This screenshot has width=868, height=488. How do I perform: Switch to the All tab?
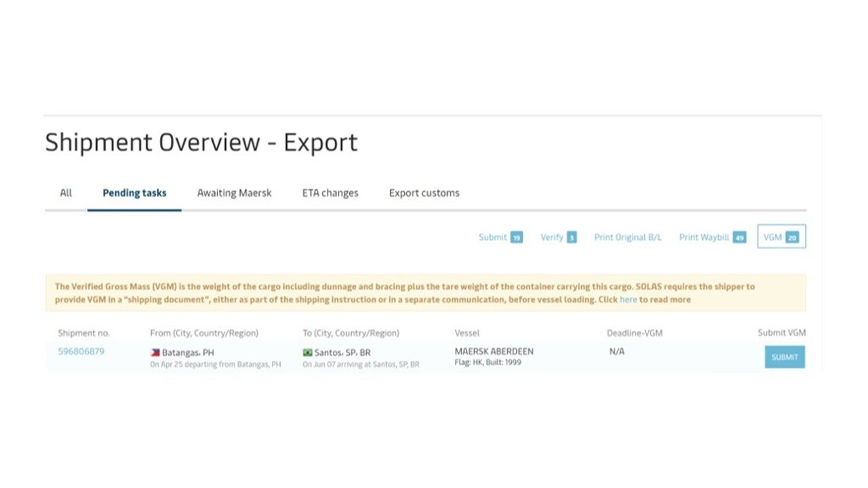pos(65,192)
